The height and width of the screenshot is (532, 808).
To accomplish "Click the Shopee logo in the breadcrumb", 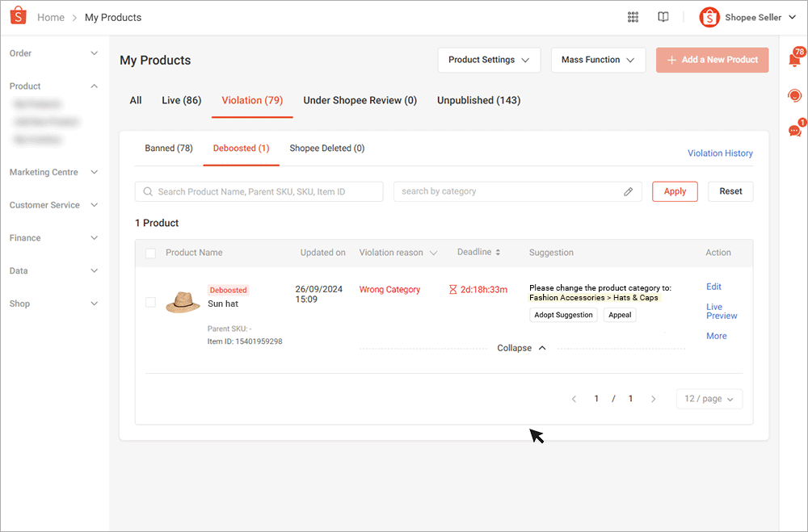I will (18, 16).
